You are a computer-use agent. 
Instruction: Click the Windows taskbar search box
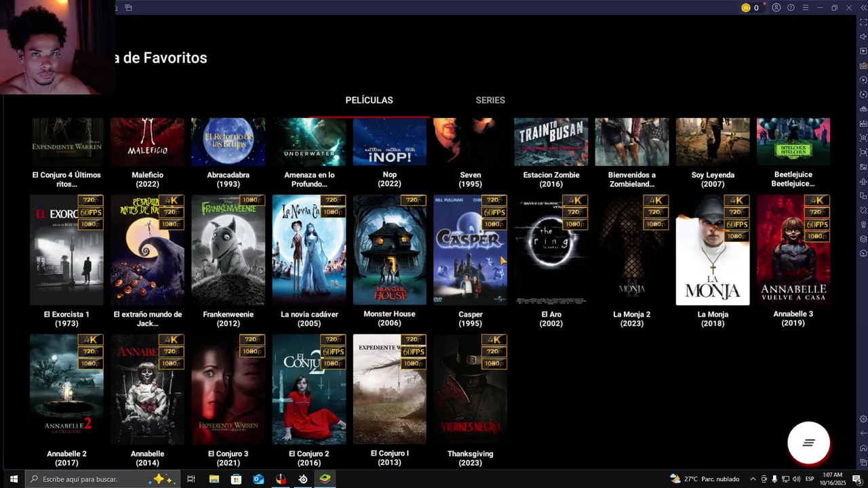(x=103, y=479)
